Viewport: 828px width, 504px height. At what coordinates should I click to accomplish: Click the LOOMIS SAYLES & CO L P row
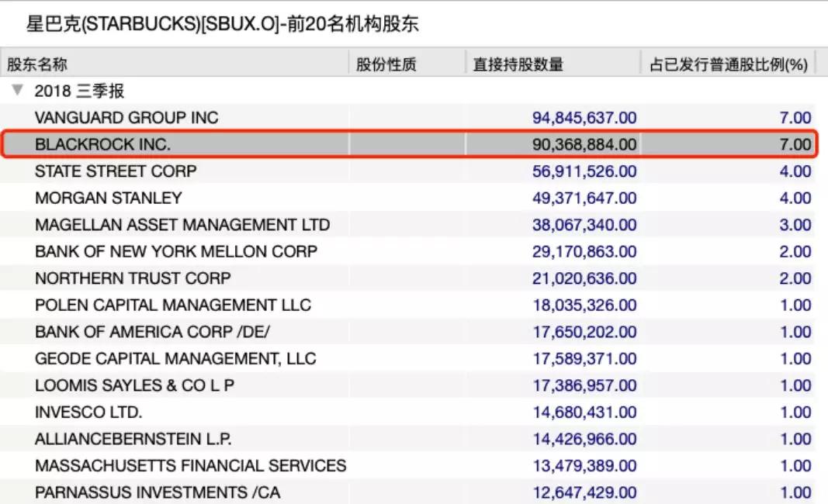134,385
